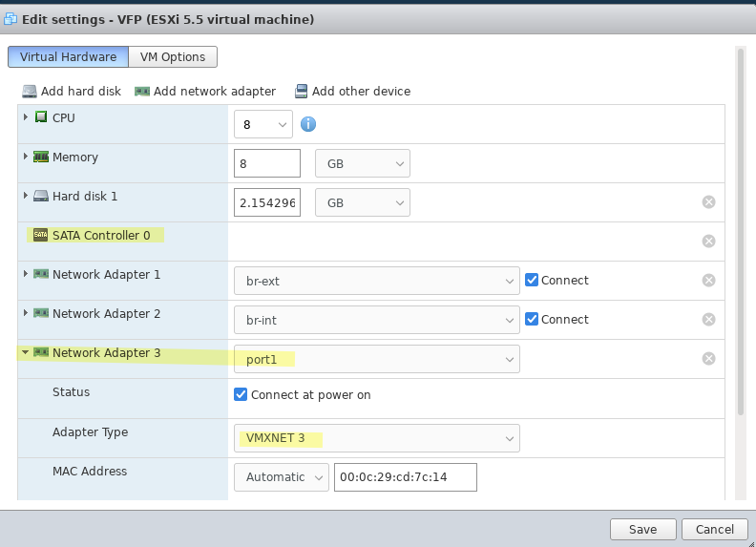Open the br-int network dropdown
756x547 pixels.
click(x=377, y=320)
